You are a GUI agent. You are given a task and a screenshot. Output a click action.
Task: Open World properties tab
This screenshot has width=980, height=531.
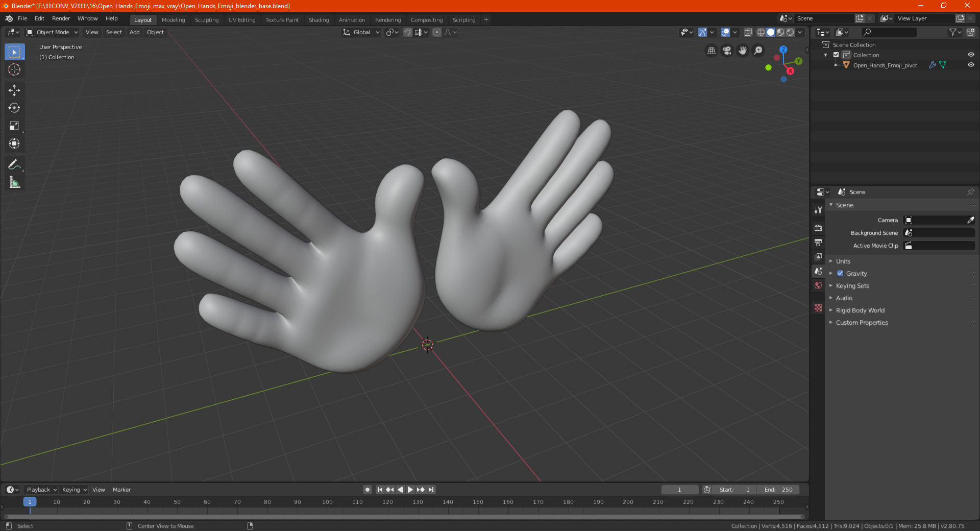[818, 285]
